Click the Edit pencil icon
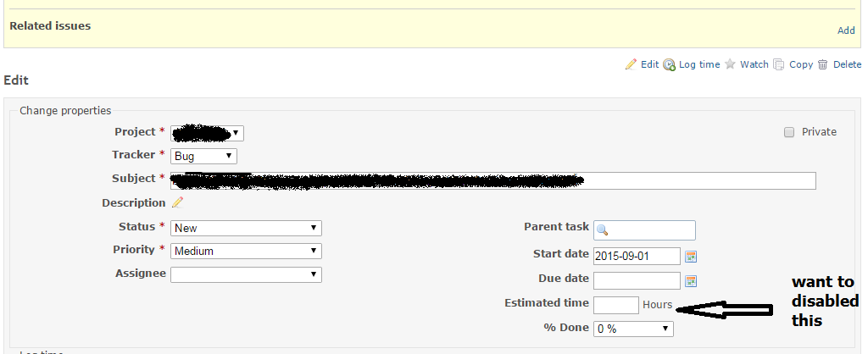 (x=631, y=64)
